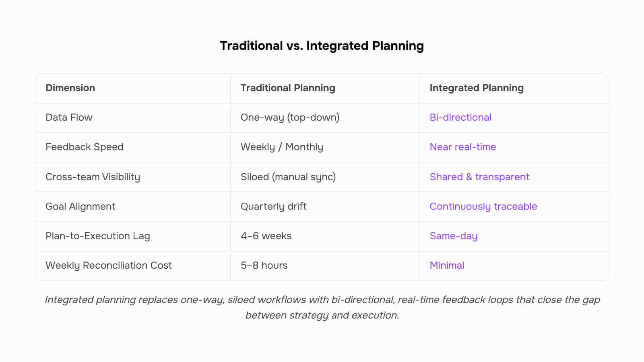
Task: Click the Feedback Speed row label
Action: click(x=85, y=147)
